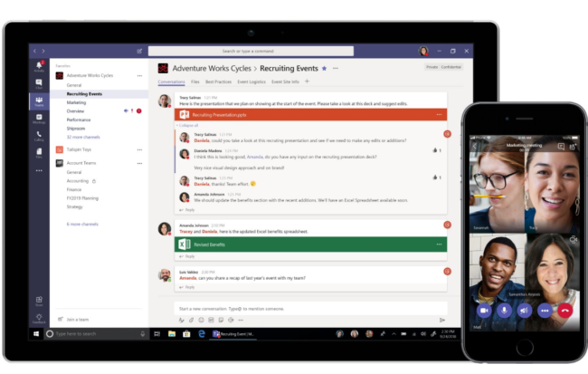Open the Activity feed in sidebar

pyautogui.click(x=39, y=66)
